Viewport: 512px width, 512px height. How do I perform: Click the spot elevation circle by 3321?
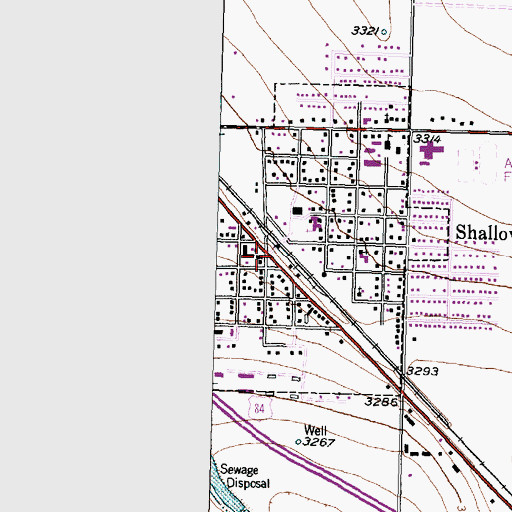(384, 32)
